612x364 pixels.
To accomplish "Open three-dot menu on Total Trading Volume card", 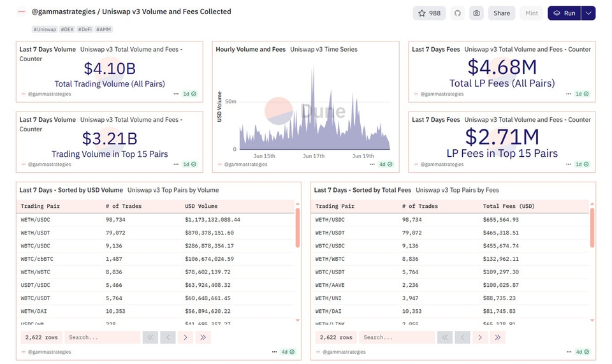I will click(x=176, y=94).
